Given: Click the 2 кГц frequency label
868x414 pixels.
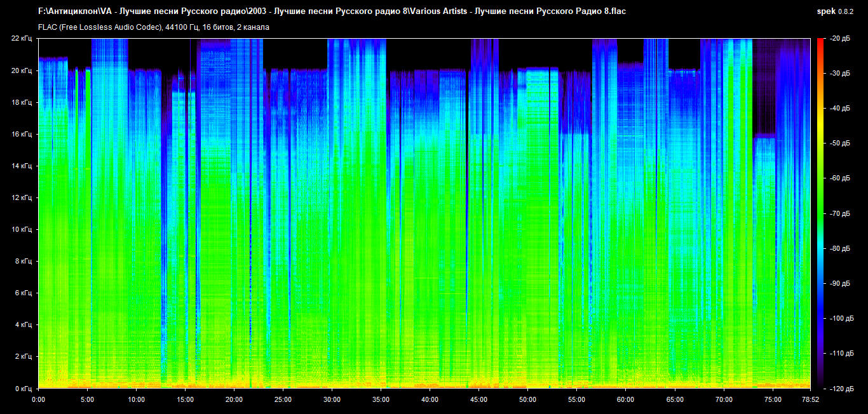Looking at the screenshot, I should 24,356.
